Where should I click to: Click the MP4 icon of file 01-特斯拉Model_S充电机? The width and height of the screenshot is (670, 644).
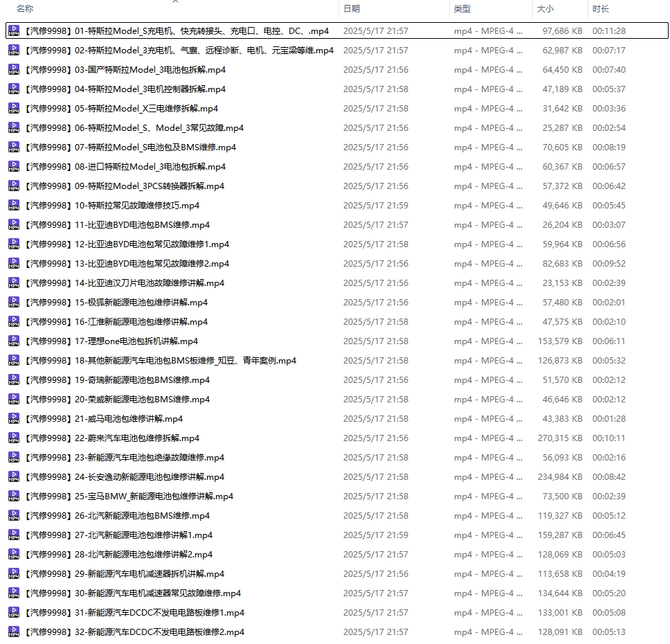pyautogui.click(x=14, y=31)
